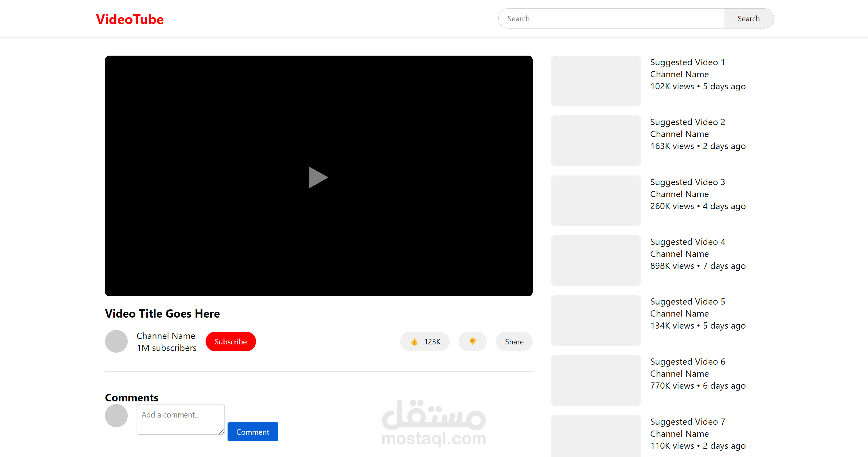Viewport: 868px width, 457px height.
Task: Click the Suggested Video 2 title
Action: tap(687, 122)
